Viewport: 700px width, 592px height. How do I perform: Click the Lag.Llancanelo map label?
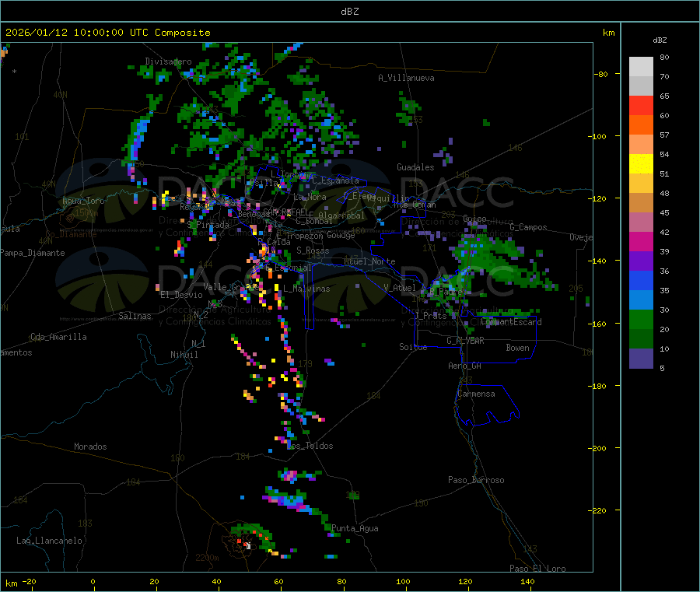49,541
